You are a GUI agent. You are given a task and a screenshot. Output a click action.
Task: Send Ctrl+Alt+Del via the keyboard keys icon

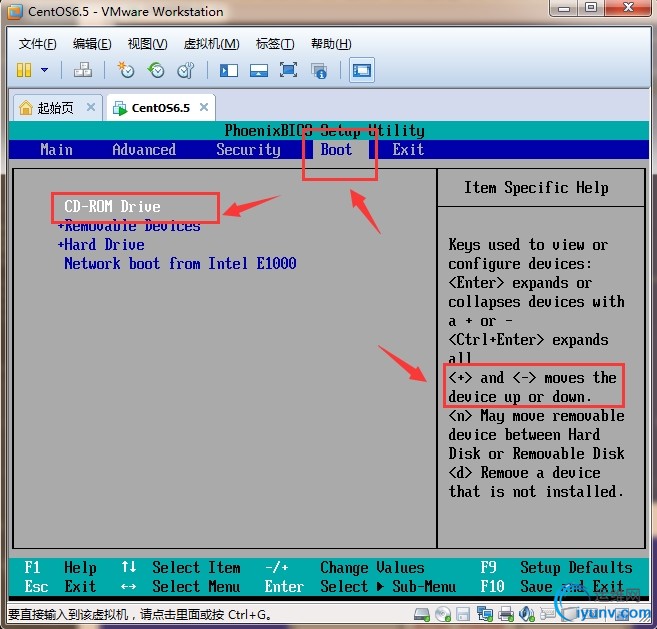tap(83, 70)
